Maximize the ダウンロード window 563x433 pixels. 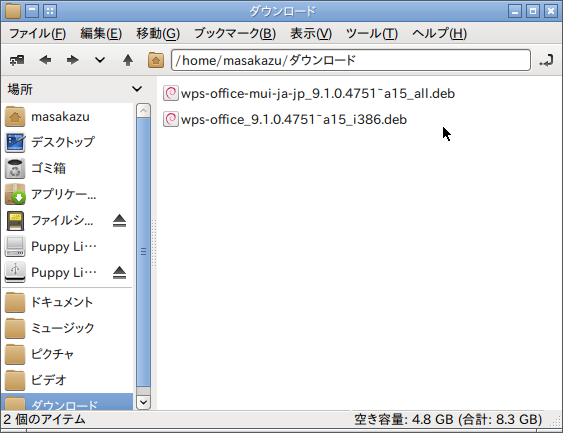[533, 11]
